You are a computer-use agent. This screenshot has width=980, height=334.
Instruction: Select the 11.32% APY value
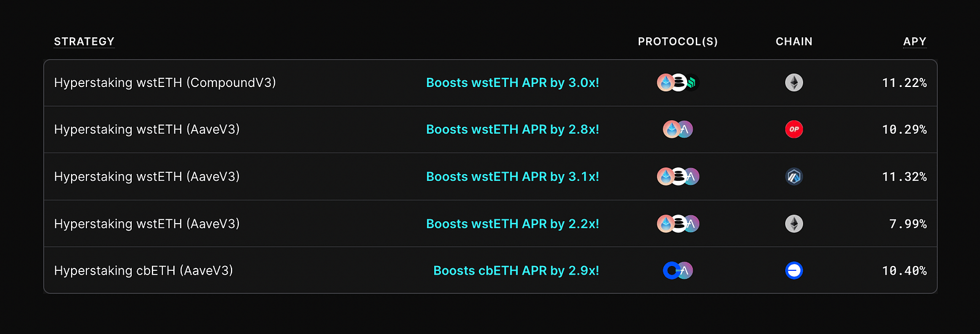[904, 176]
